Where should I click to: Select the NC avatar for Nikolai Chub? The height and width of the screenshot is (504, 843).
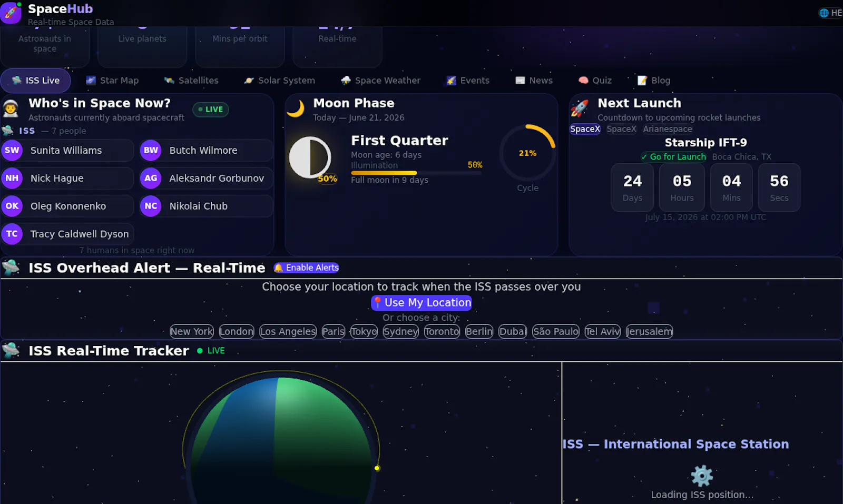[151, 206]
